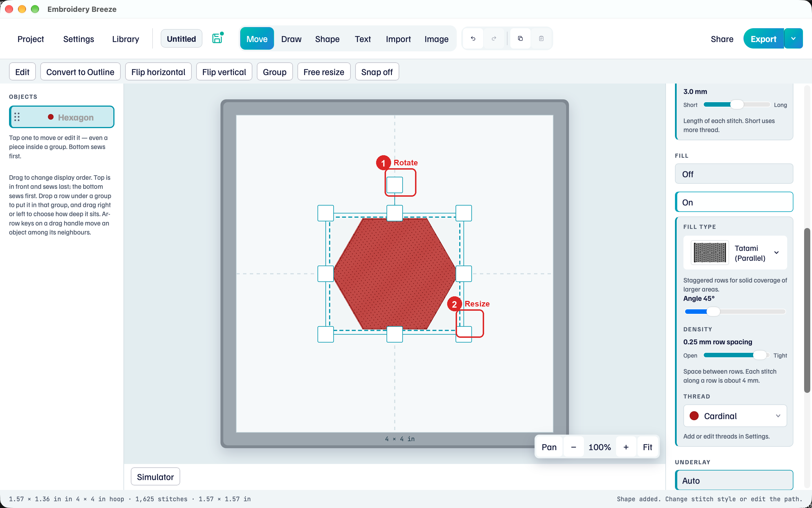This screenshot has width=812, height=508.
Task: Click the fill Angle slider
Action: pyautogui.click(x=735, y=312)
